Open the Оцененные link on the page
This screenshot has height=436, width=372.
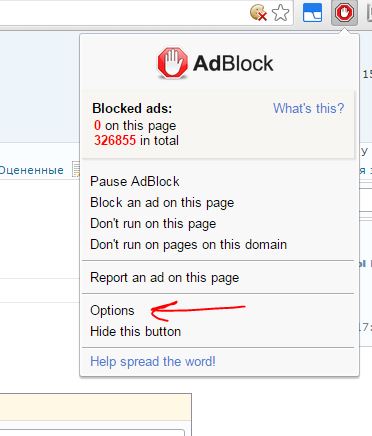32,170
